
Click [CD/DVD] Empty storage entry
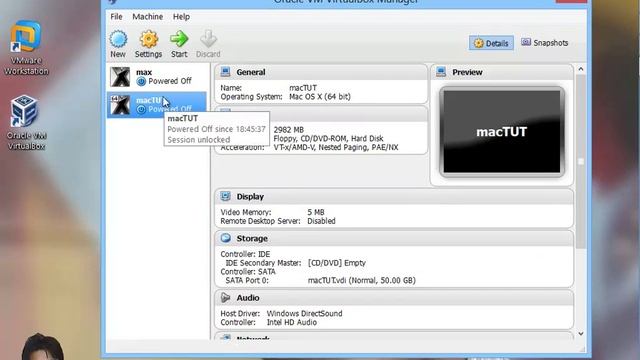pyautogui.click(x=337, y=263)
